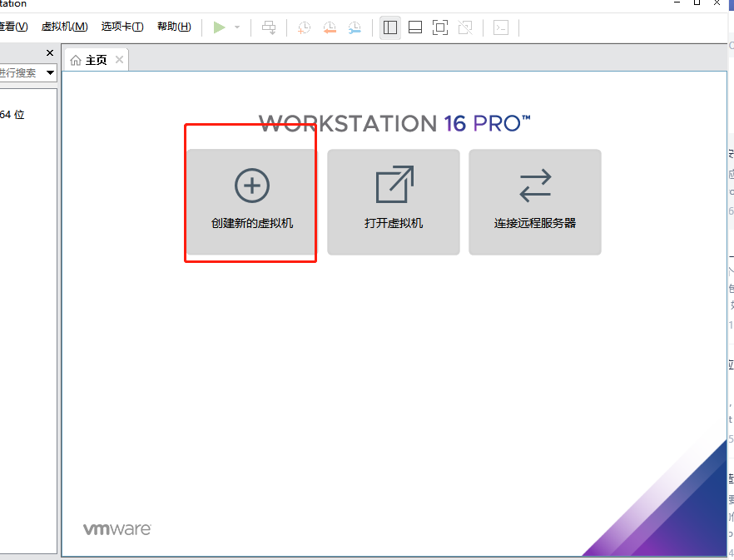
Task: Click 创建新的虚拟机 button
Action: (x=251, y=202)
